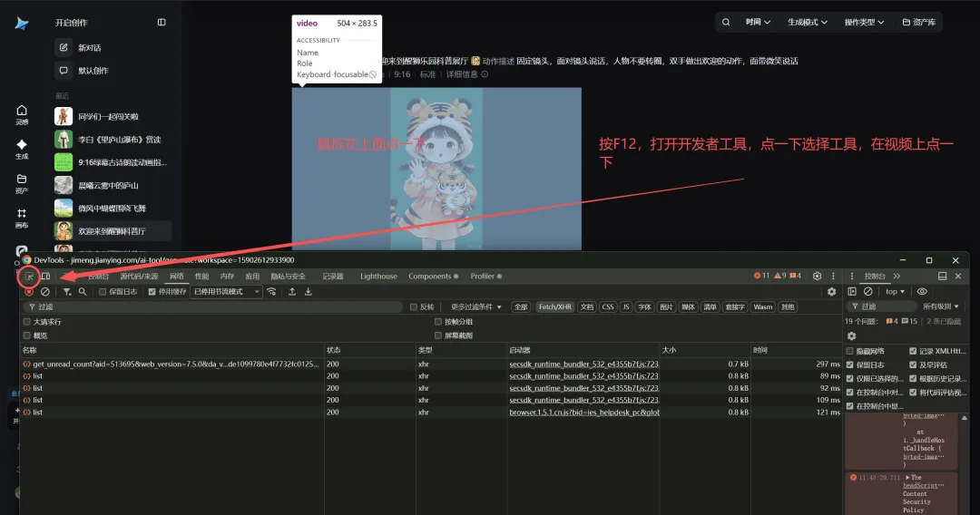Clear the network log
Screen dimensions: 980x515
pyautogui.click(x=45, y=292)
